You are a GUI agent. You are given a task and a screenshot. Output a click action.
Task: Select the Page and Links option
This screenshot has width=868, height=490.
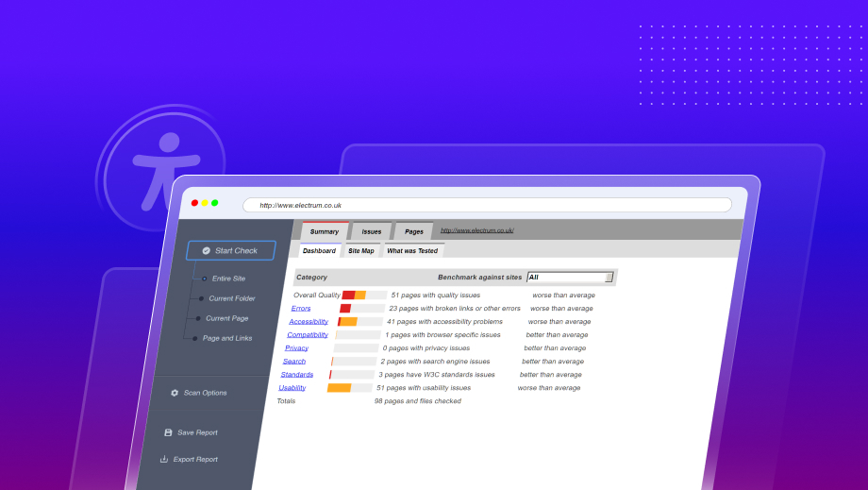coord(227,338)
